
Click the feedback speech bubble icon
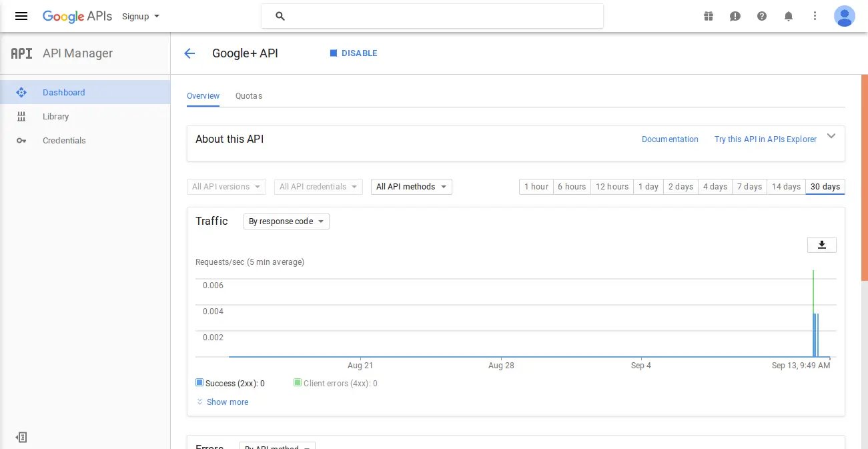(735, 16)
